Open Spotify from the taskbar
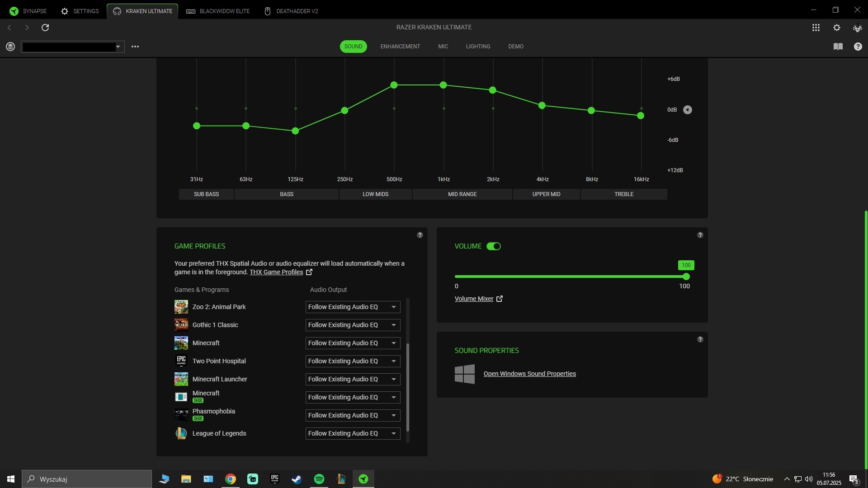The height and width of the screenshot is (488, 868). pyautogui.click(x=319, y=479)
